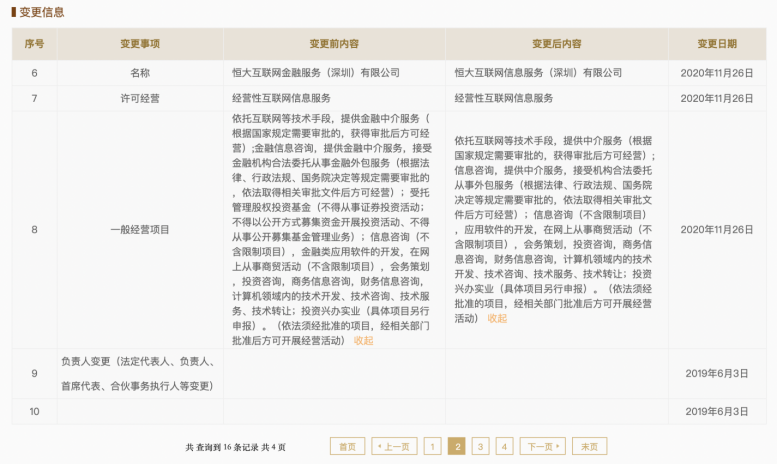Click the 变更前内容 column header
The height and width of the screenshot is (465, 777).
(334, 44)
